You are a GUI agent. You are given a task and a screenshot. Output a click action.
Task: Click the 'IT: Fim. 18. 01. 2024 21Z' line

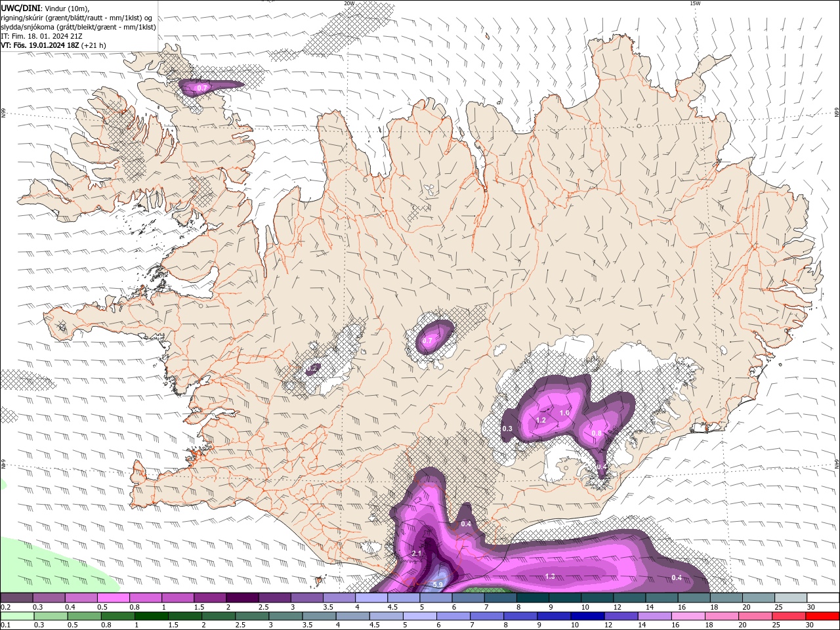coord(41,36)
